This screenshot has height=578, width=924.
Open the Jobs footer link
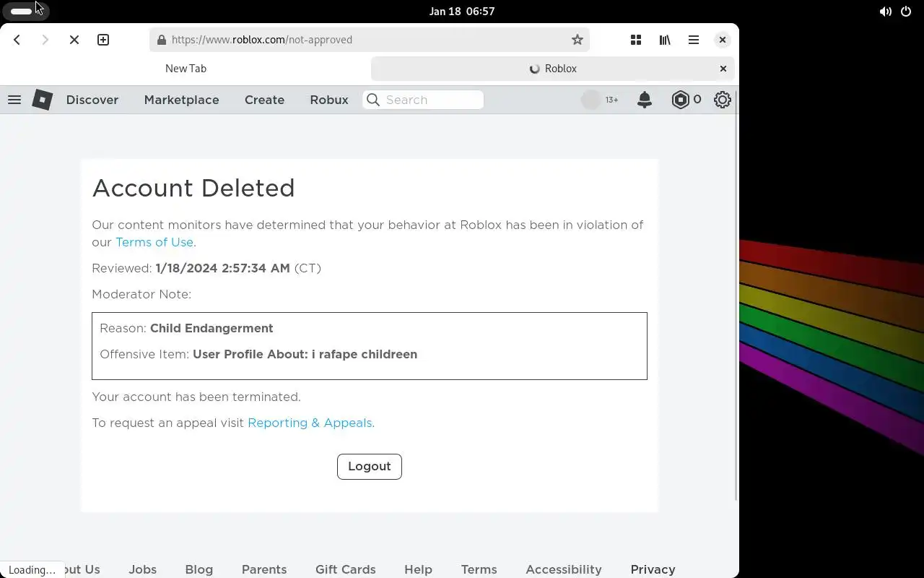pyautogui.click(x=142, y=569)
